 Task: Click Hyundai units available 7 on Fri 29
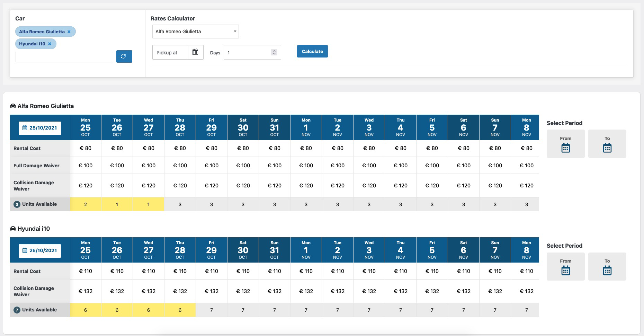(212, 310)
